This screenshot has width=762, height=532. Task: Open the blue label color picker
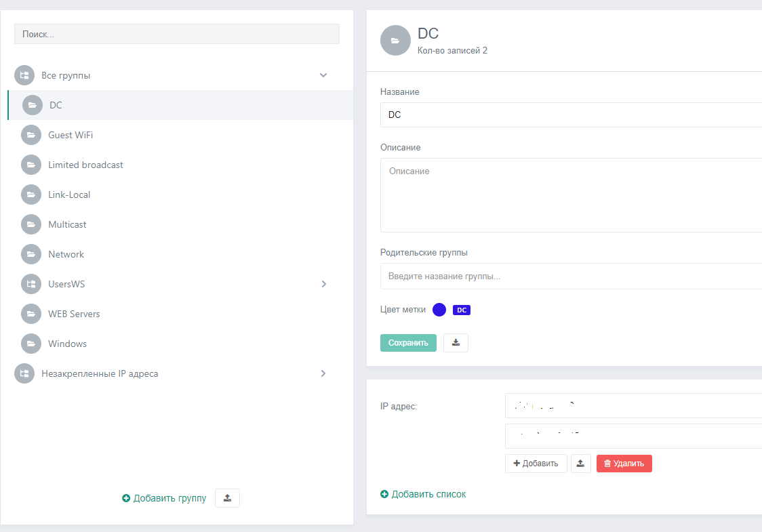pos(439,310)
